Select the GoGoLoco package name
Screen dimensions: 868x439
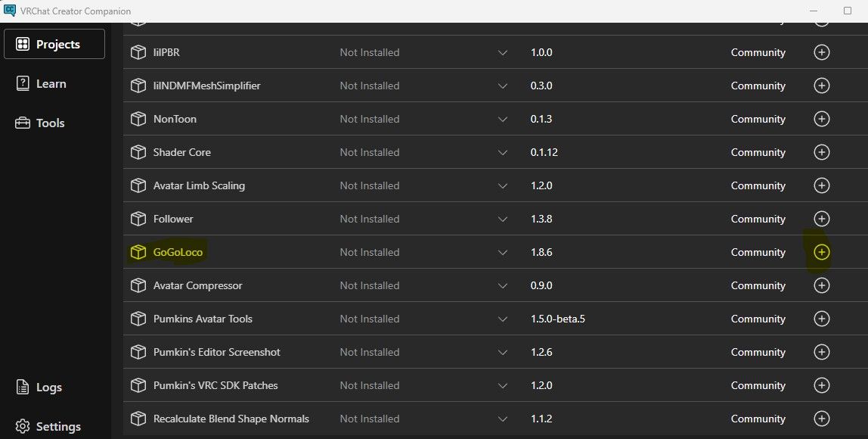pyautogui.click(x=178, y=252)
